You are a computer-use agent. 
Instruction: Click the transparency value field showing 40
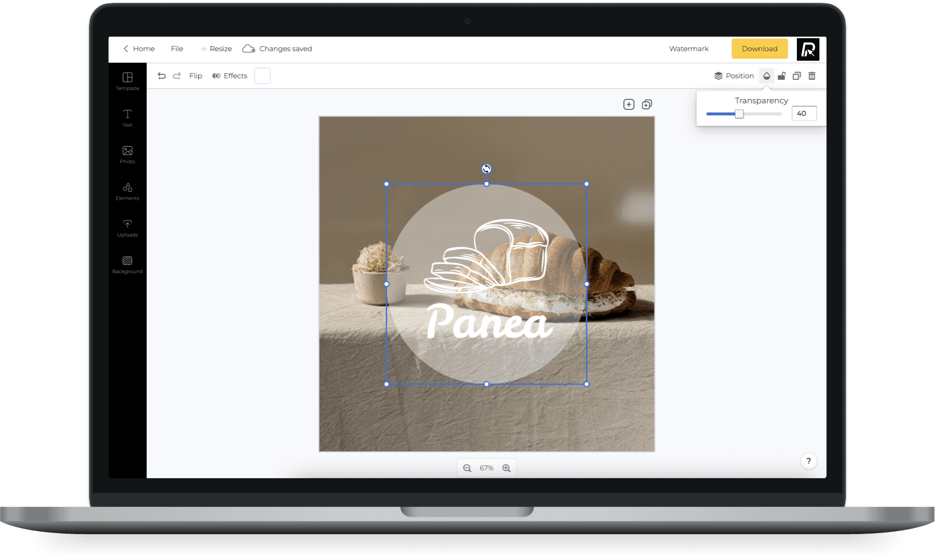pyautogui.click(x=804, y=114)
